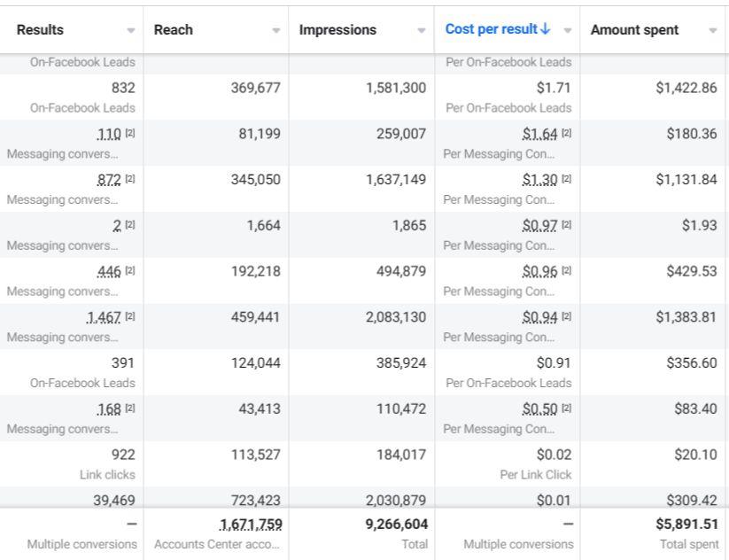This screenshot has height=560, width=729.
Task: Click the footnote icon beside 1,467 results
Action: point(130,318)
